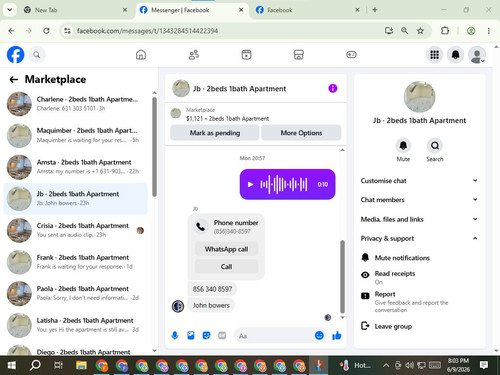Click the Jb profile picture in the right panel

[419, 97]
